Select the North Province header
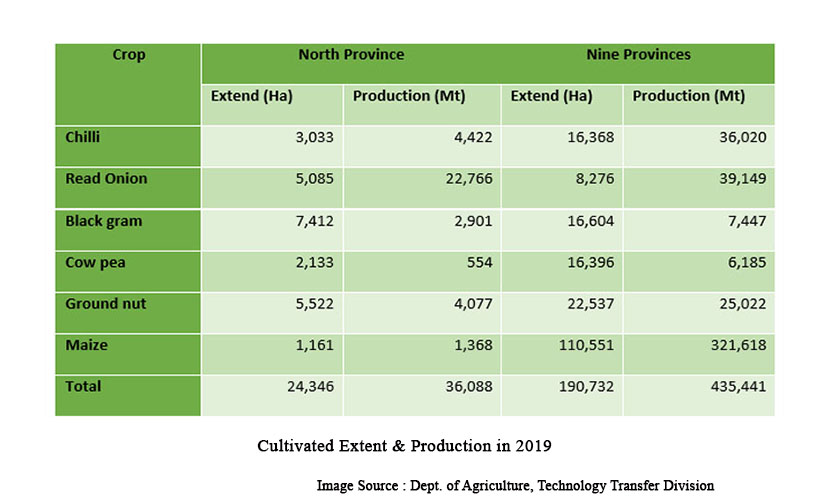 tap(351, 55)
